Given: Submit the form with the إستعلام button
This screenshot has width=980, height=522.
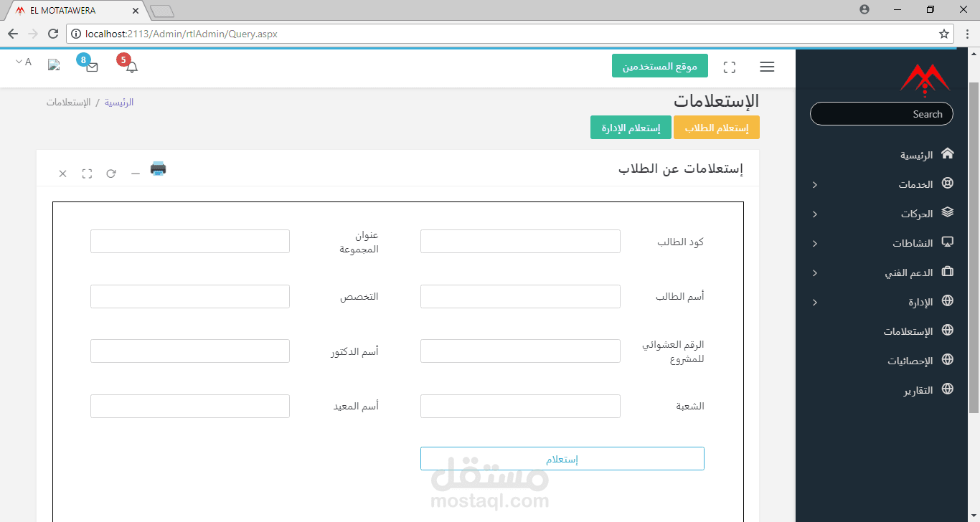Looking at the screenshot, I should [562, 459].
